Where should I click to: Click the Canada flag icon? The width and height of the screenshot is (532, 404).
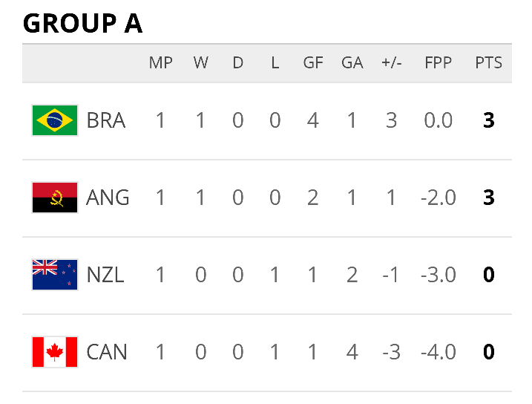(x=55, y=352)
